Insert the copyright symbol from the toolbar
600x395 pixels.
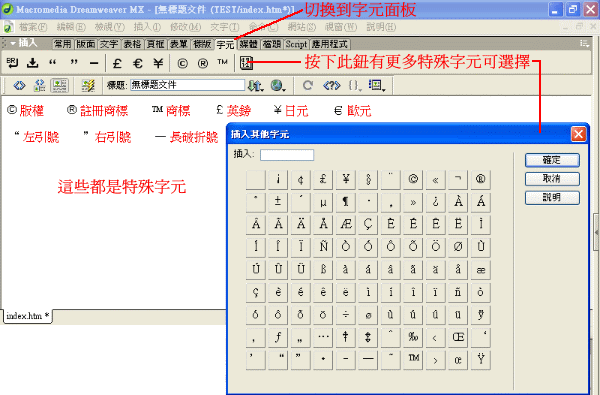tap(182, 63)
